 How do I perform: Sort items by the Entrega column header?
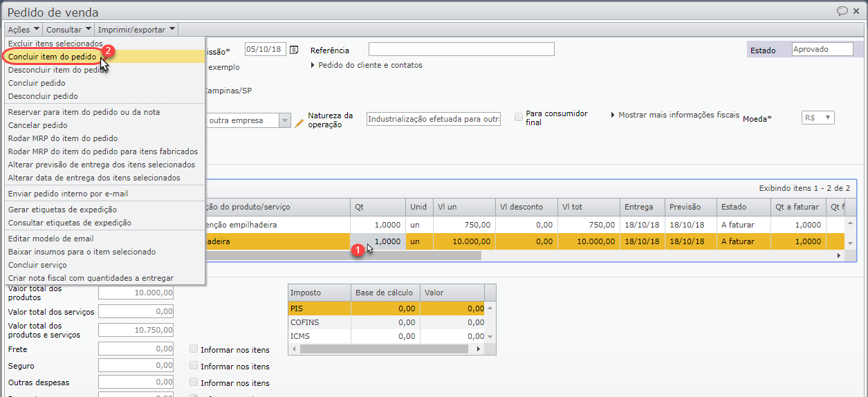pos(643,207)
